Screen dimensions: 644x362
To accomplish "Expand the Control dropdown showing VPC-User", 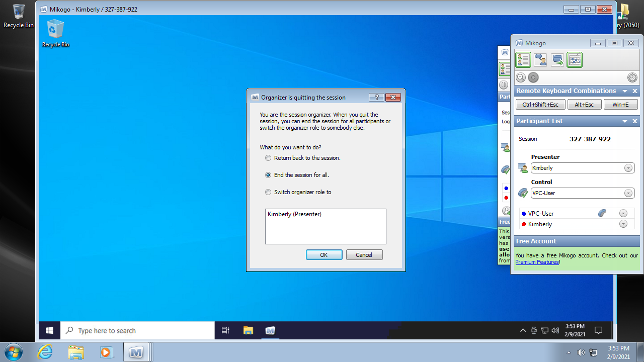I will [x=628, y=193].
